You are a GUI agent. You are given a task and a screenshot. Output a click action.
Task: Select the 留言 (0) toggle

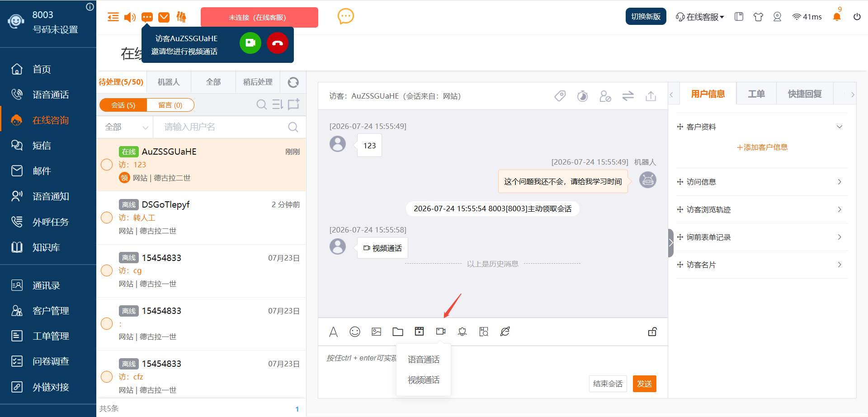point(170,105)
